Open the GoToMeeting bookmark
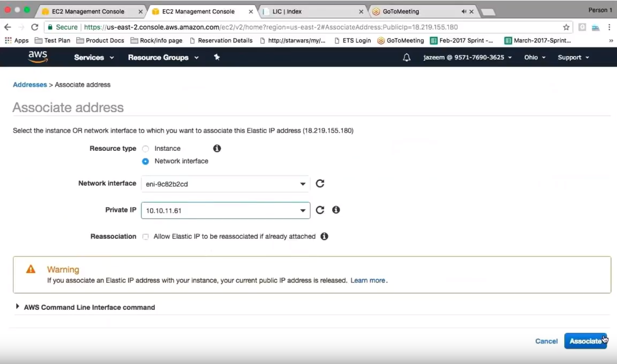The image size is (617, 364). 400,40
